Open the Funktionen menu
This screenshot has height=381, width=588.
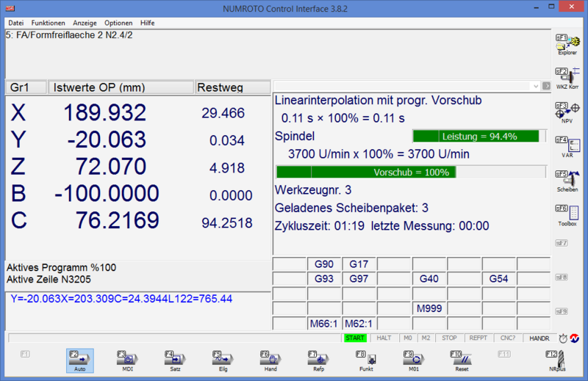tap(48, 23)
